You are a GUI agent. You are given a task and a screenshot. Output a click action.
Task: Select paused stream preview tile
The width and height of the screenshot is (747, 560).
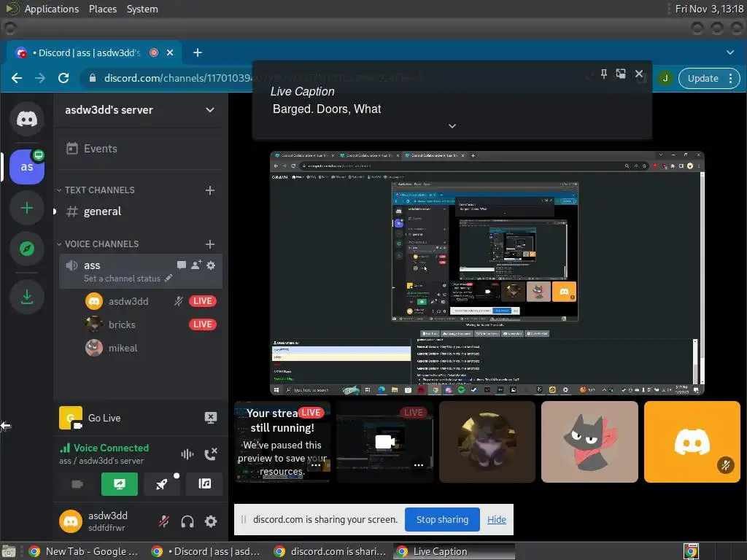[282, 442]
